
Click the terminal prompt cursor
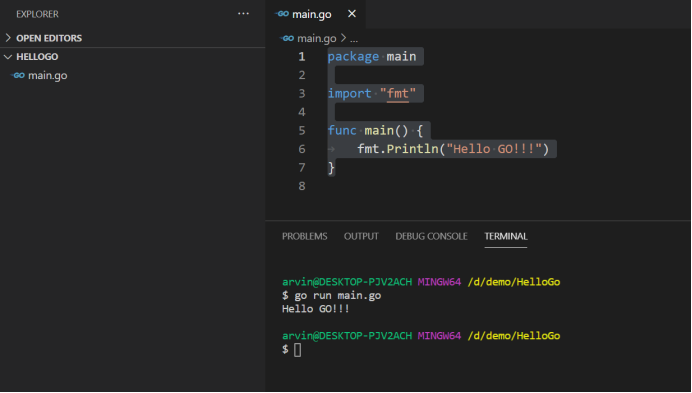[x=297, y=350]
